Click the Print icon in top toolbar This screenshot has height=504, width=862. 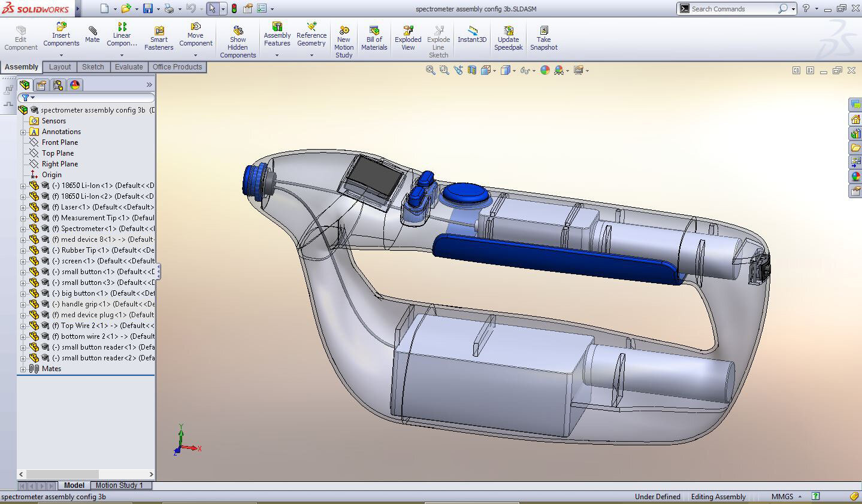point(169,8)
